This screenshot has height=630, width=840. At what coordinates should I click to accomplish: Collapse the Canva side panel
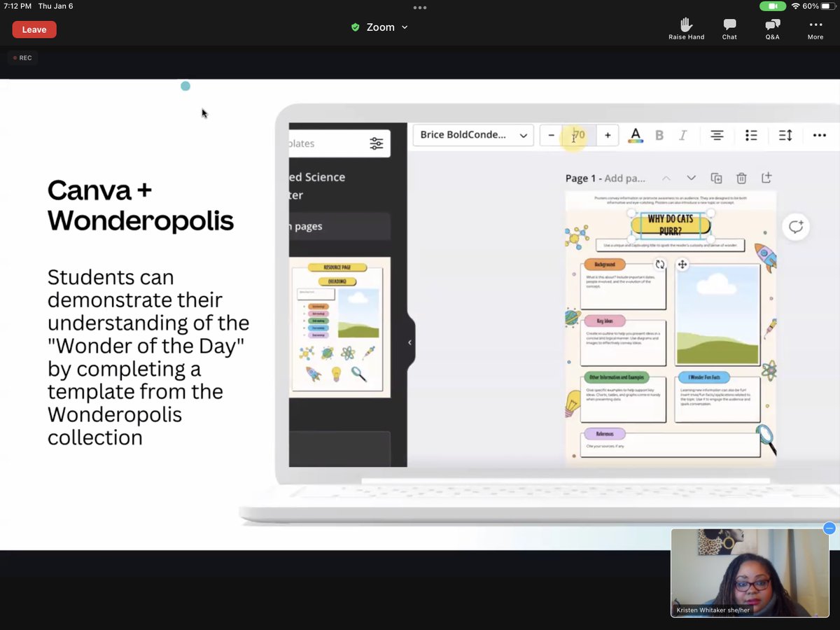(x=410, y=342)
